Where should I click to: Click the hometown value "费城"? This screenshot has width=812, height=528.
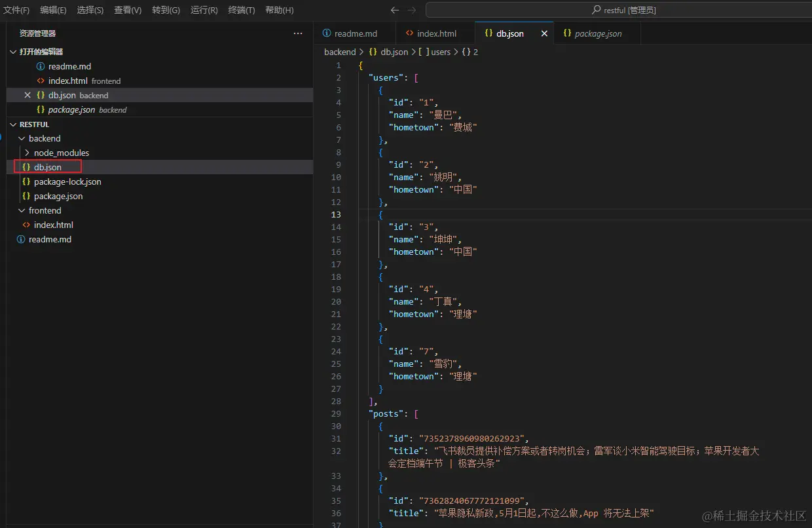[x=464, y=128]
